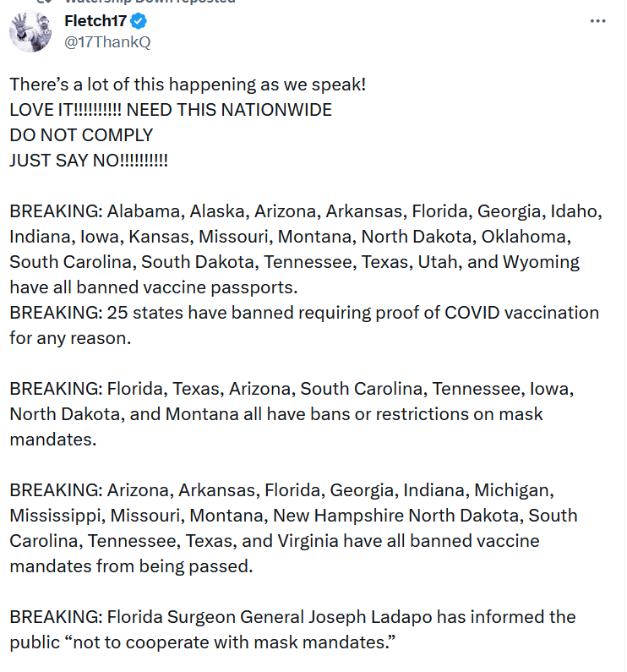This screenshot has width=627, height=672.
Task: Click the quote "not to cooperate with mask mandates."
Action: coord(203,642)
